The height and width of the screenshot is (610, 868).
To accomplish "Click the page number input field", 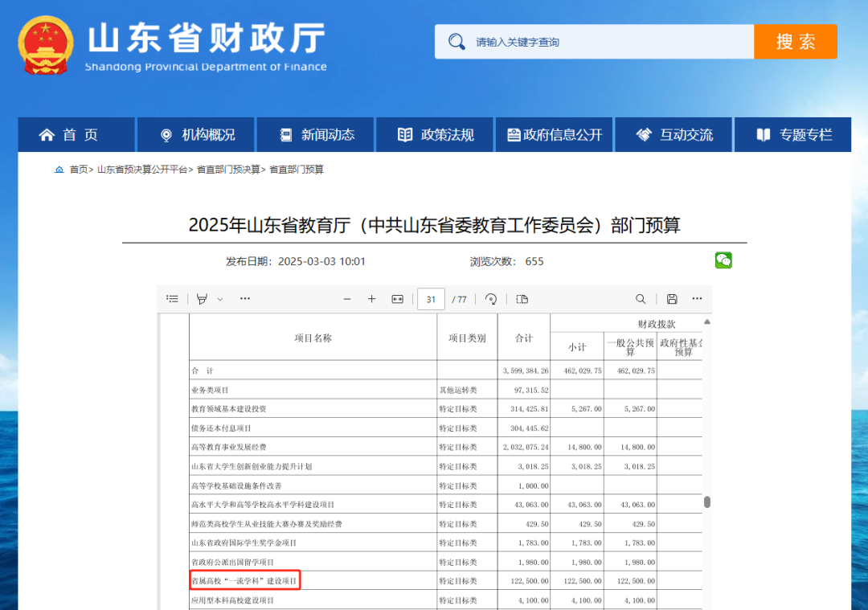I will click(431, 298).
